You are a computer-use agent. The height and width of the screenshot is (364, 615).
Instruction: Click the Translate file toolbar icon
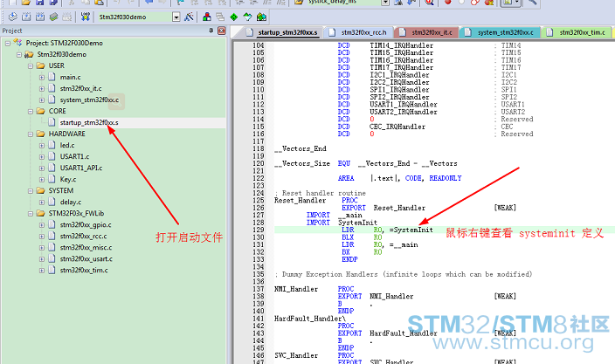point(12,17)
